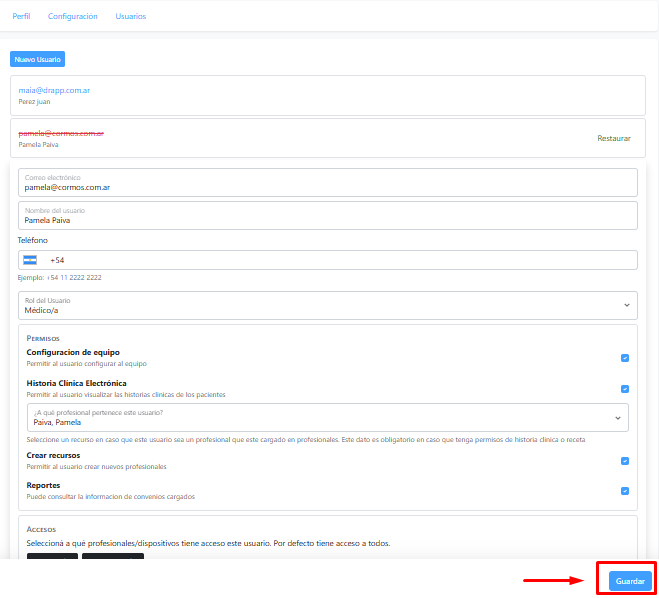Open the Argentina flag country selector
Screen dimensions: 659x598
pos(30,260)
